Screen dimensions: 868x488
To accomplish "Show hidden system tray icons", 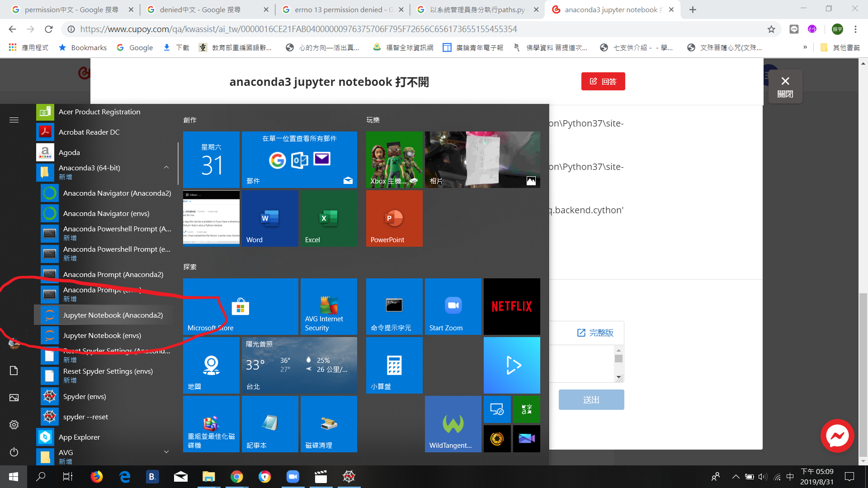I will (736, 477).
